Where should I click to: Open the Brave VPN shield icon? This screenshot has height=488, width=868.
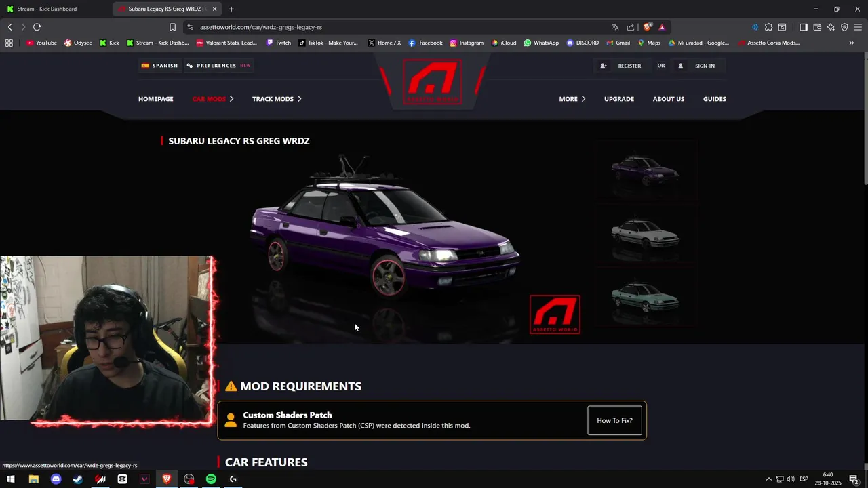pos(844,27)
